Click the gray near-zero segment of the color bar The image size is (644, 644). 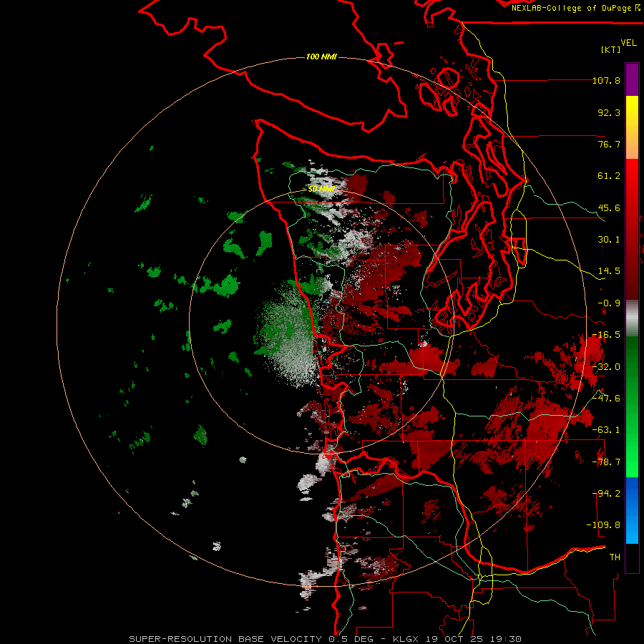632,318
